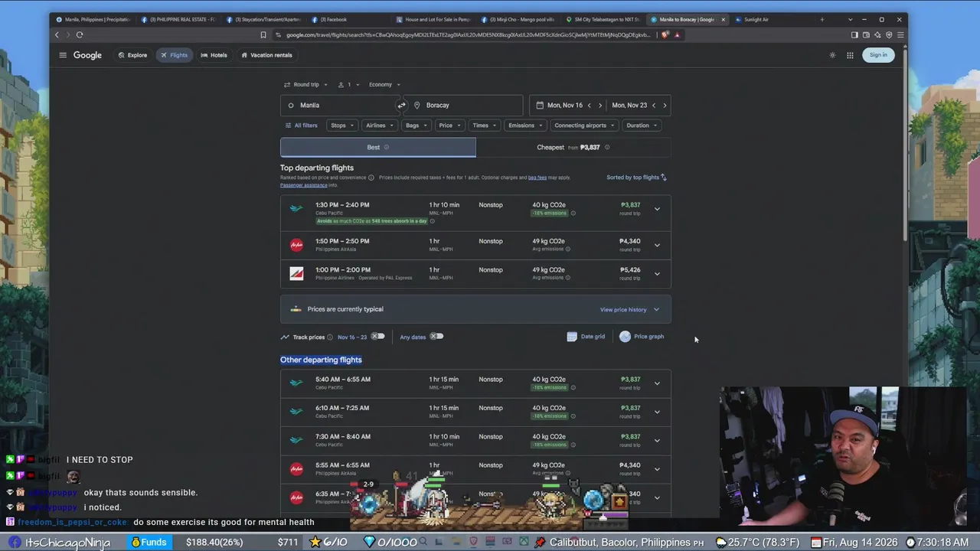The image size is (980, 551).
Task: Open emissions info for 1:00 PM Philippine Airlines flight
Action: 567,277
